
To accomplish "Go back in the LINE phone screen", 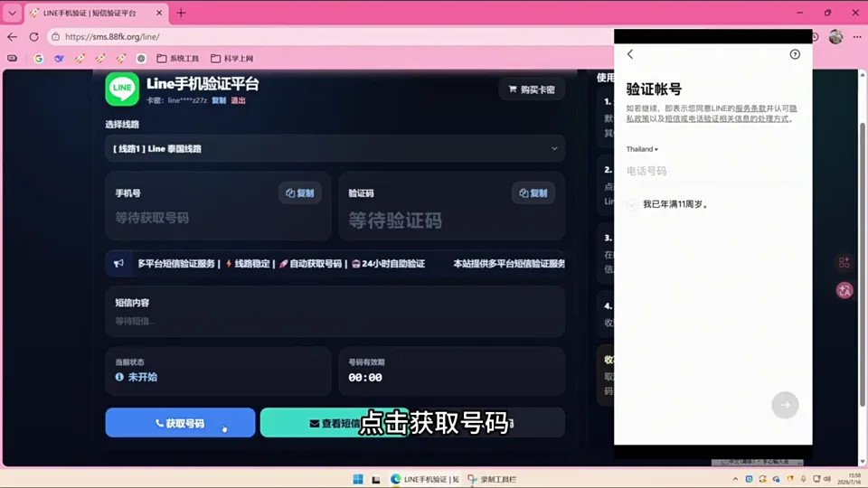I will 630,53.
